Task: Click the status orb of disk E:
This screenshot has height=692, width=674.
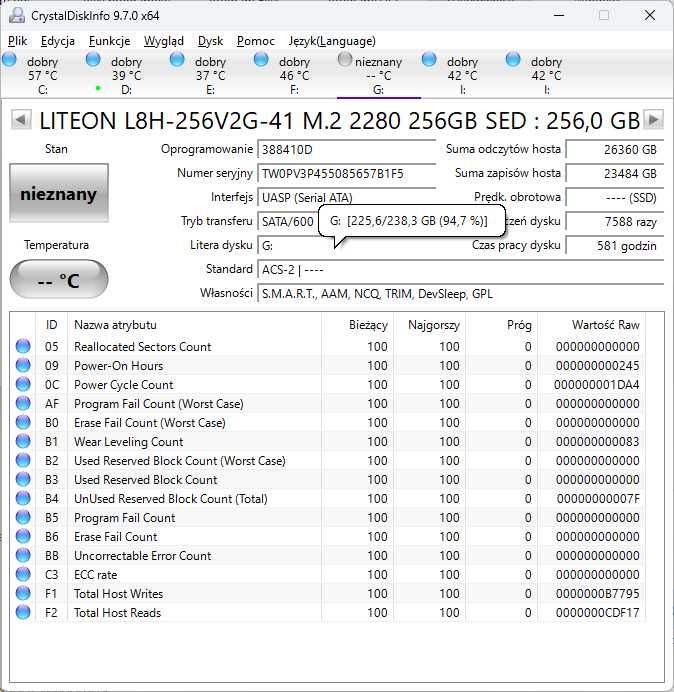Action: coord(177,59)
